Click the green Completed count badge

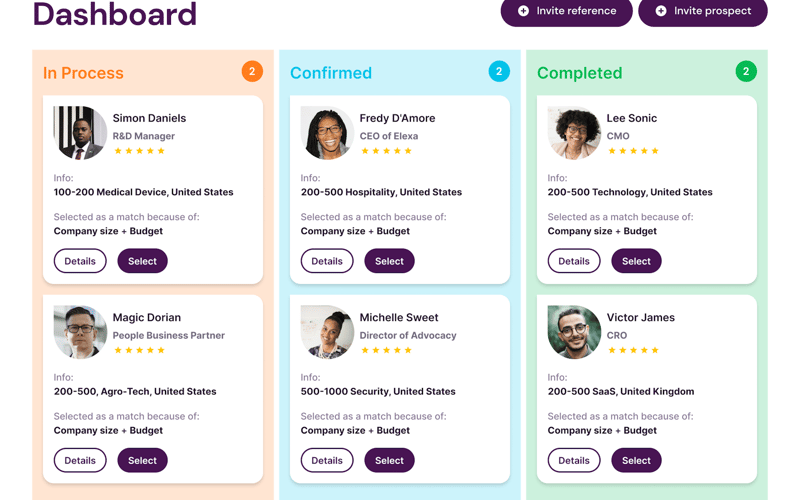pyautogui.click(x=746, y=71)
